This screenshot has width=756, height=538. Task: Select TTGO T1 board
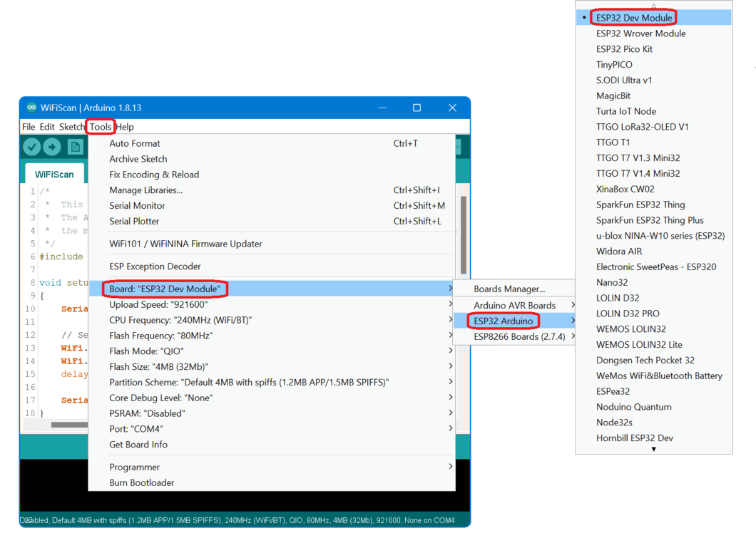pos(654,143)
